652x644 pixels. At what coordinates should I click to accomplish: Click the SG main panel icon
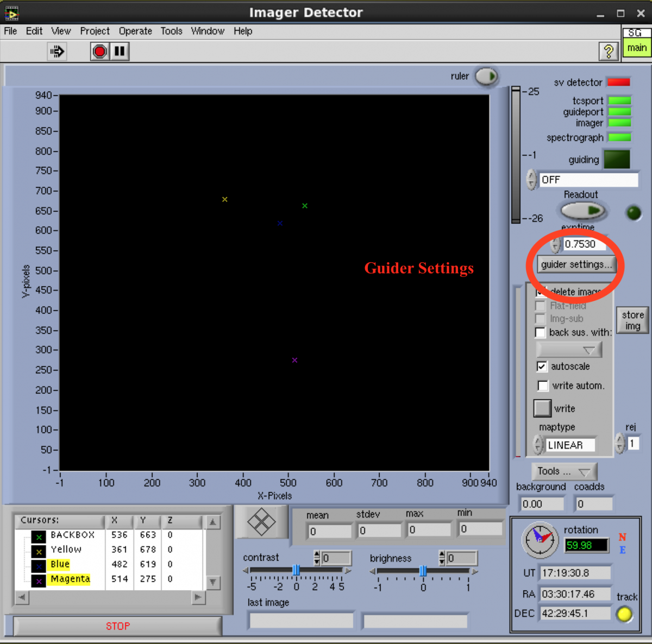coord(636,42)
